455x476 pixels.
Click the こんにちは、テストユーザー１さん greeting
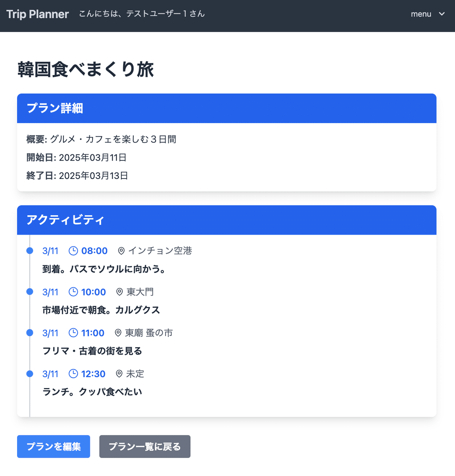[x=142, y=14]
